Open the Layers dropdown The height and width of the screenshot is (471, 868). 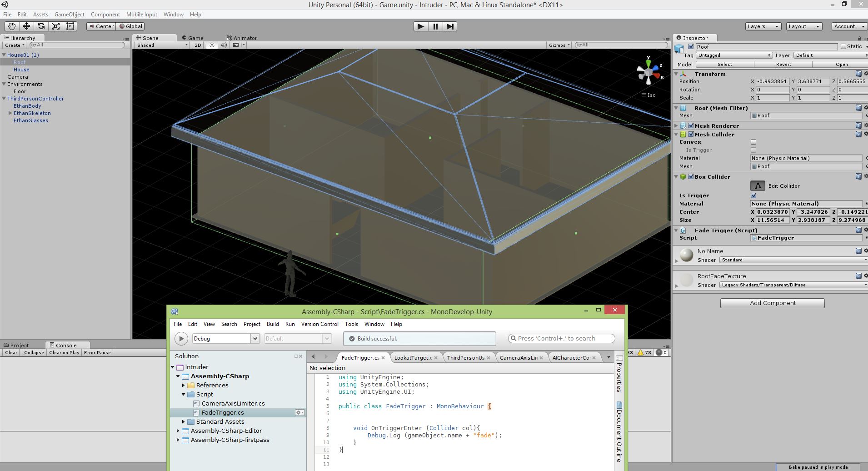(x=763, y=26)
